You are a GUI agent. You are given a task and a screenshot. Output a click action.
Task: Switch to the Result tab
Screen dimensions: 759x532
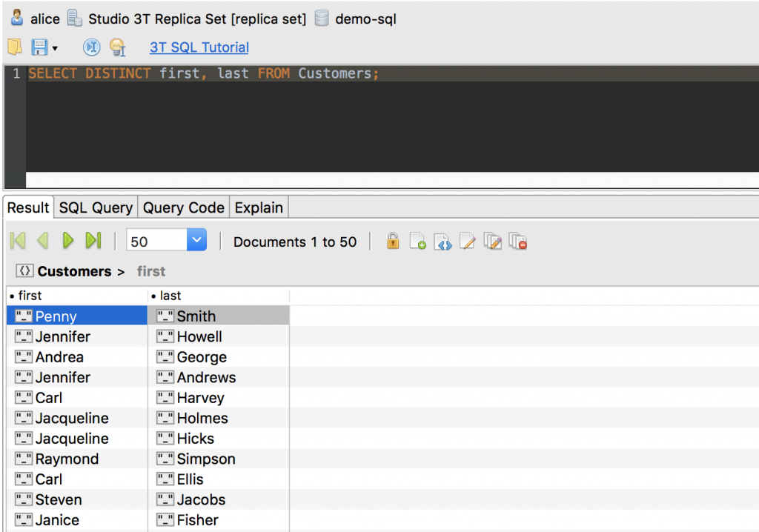[28, 207]
